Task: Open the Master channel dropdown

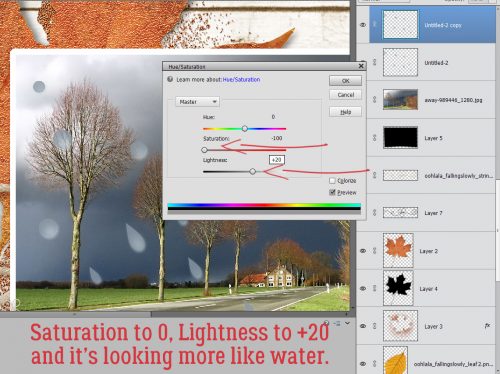Action: pyautogui.click(x=197, y=102)
